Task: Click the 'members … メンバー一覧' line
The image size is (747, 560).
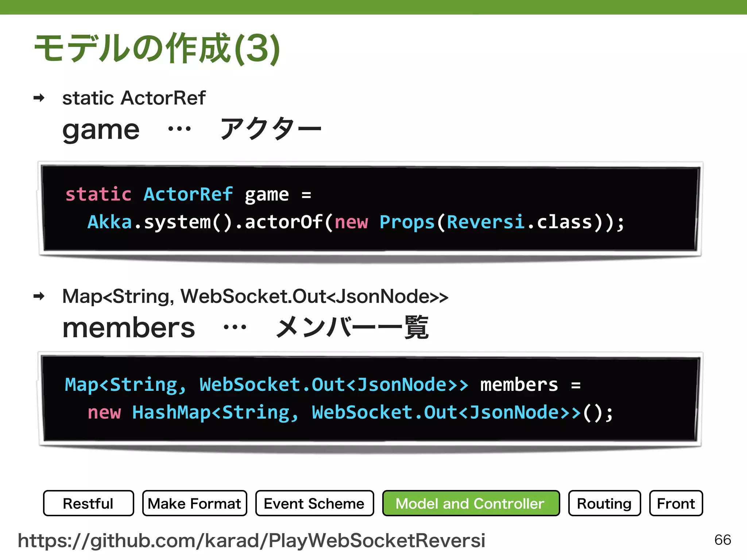Action: (245, 327)
